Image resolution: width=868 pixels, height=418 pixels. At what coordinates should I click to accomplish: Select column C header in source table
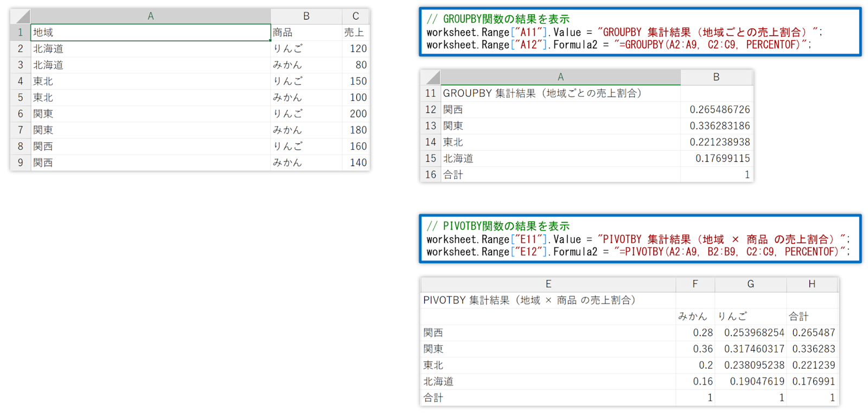coord(356,16)
